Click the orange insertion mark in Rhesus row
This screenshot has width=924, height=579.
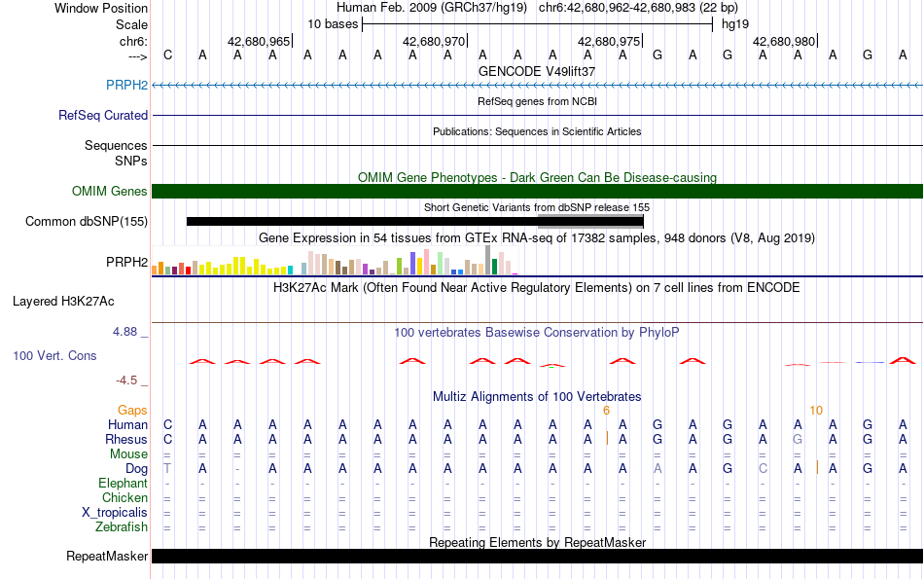pos(607,438)
